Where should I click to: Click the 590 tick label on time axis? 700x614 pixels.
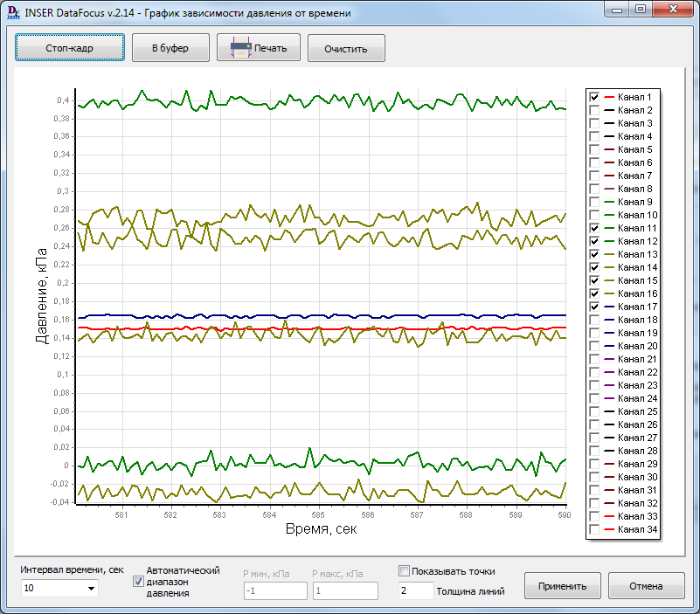coord(565,515)
